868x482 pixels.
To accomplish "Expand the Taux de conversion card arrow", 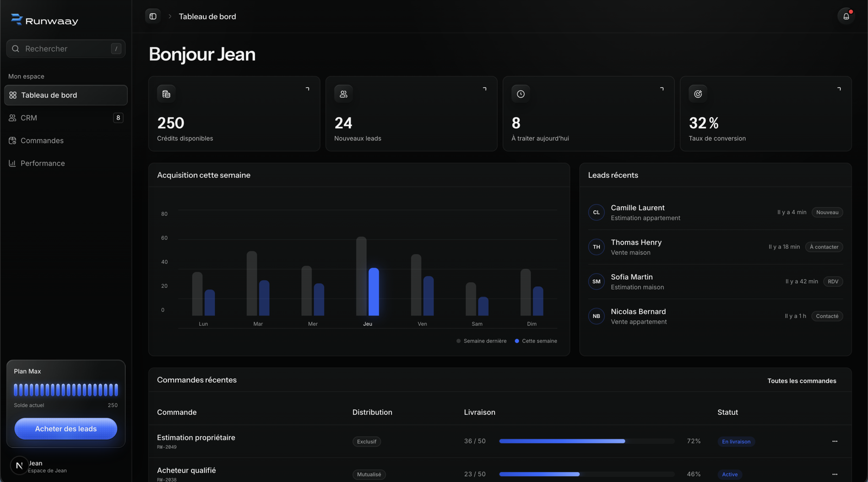I will point(839,89).
